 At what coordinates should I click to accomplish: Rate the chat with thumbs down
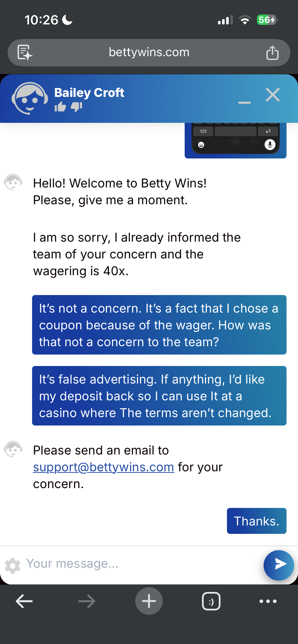coord(76,107)
